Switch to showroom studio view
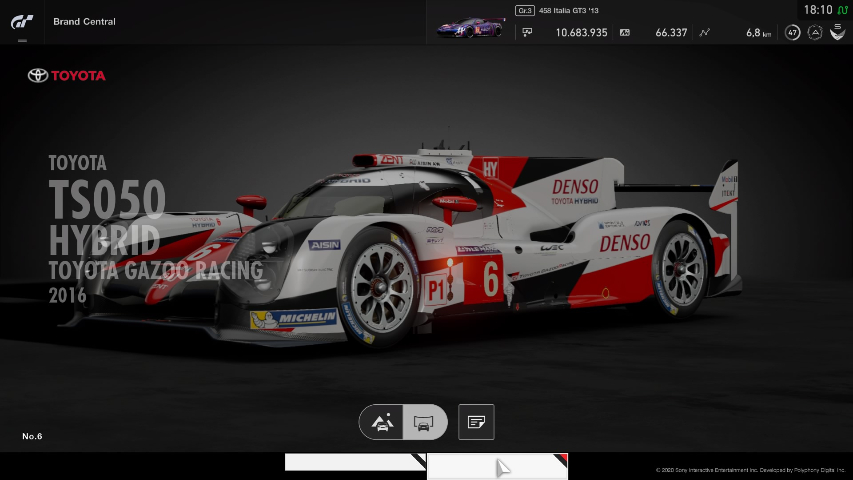 [x=423, y=422]
